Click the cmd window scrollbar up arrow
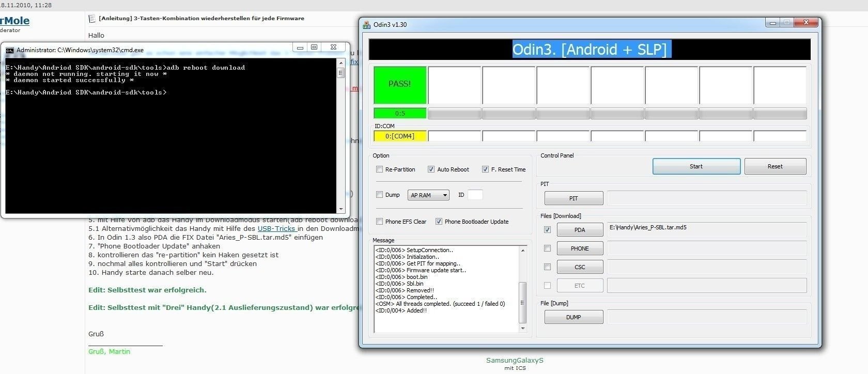 point(340,62)
